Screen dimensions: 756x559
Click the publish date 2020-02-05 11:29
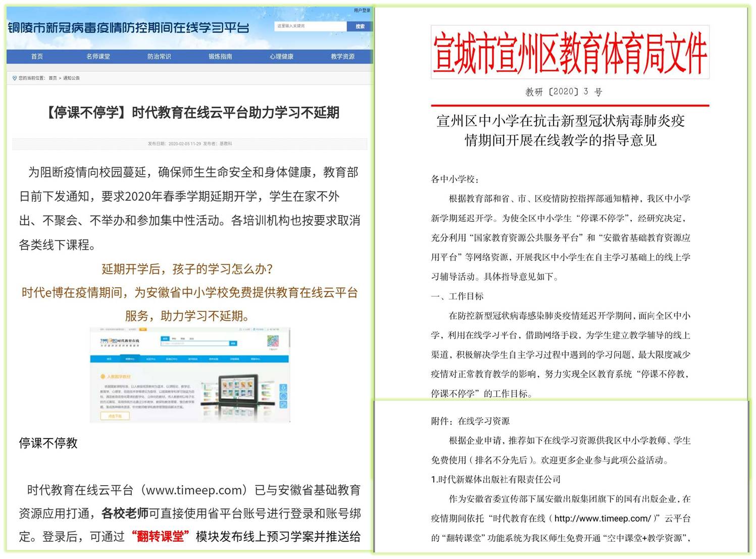click(x=184, y=144)
